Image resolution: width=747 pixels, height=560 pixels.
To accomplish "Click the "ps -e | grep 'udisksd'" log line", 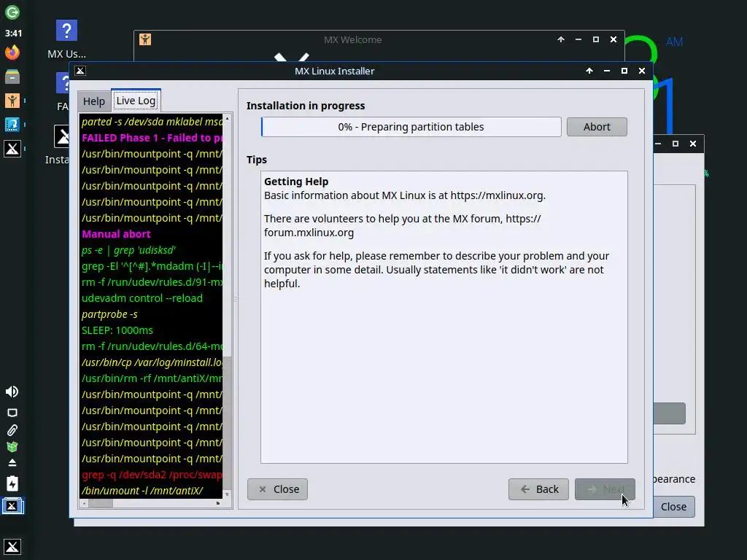I will (x=128, y=250).
